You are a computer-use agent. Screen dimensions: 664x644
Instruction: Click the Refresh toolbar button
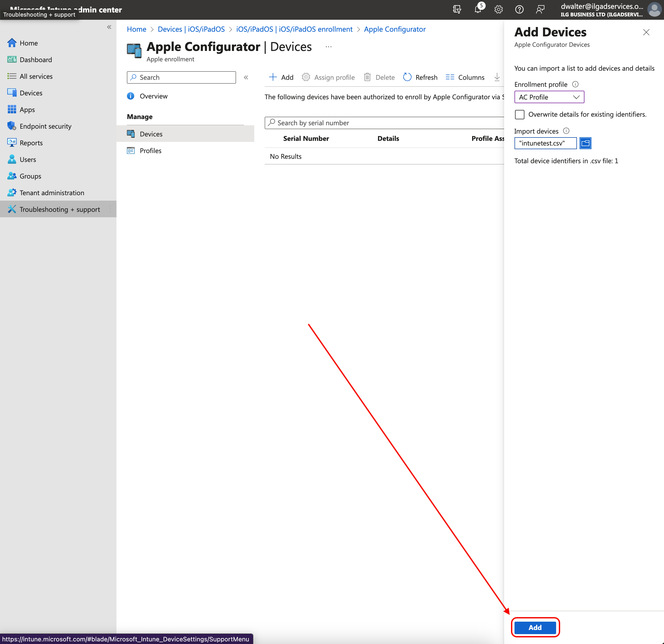click(x=420, y=77)
